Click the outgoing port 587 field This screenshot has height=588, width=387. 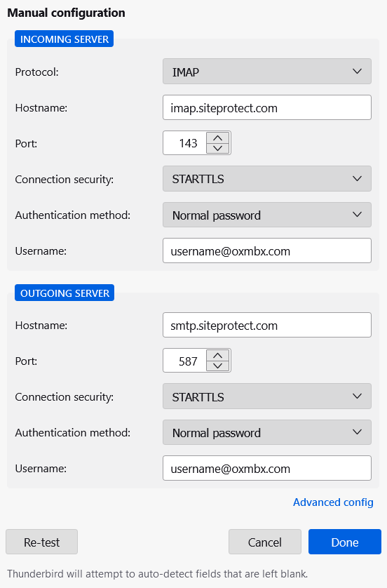(185, 361)
